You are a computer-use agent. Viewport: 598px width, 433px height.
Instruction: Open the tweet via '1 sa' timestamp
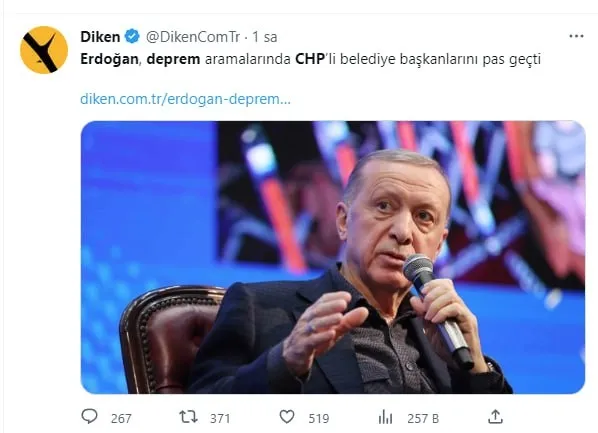(265, 37)
